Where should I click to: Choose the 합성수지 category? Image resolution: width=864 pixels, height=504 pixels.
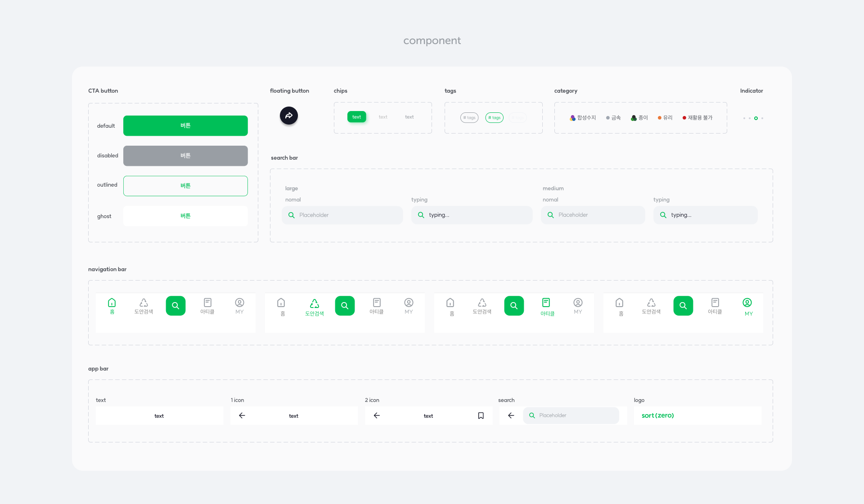[583, 118]
